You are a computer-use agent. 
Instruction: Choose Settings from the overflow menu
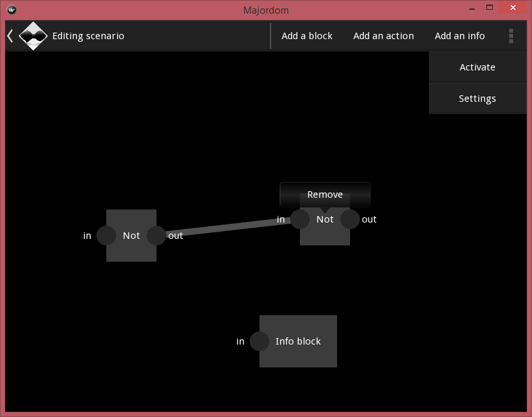click(477, 99)
